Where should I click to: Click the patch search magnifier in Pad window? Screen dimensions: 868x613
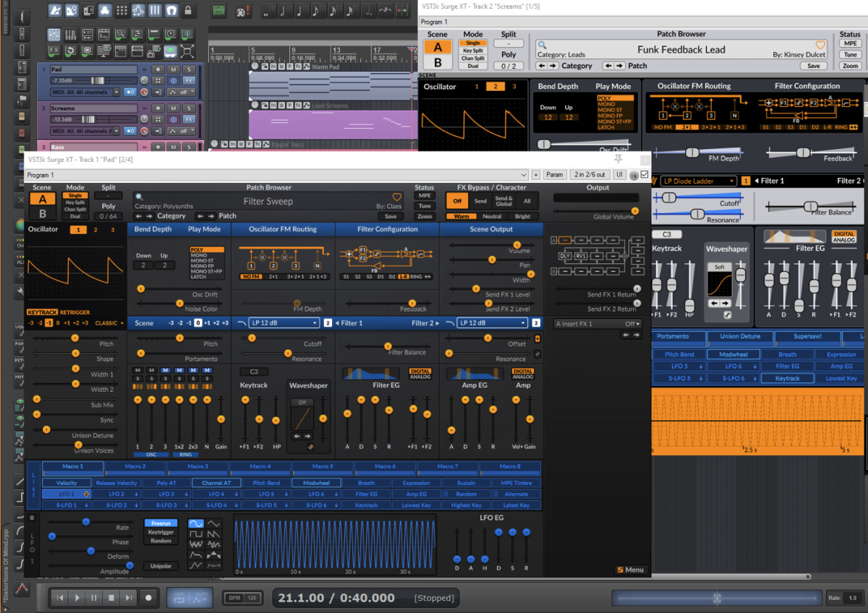pos(139,197)
